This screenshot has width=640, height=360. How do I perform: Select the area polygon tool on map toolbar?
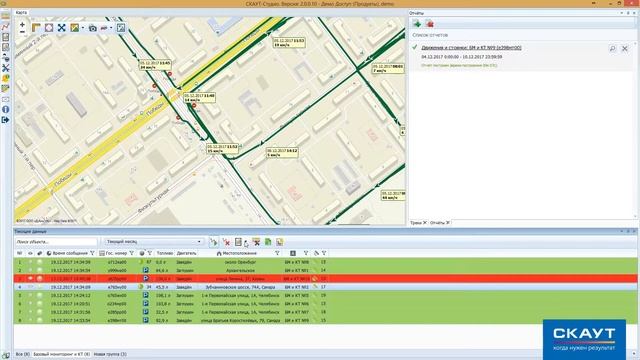49,28
